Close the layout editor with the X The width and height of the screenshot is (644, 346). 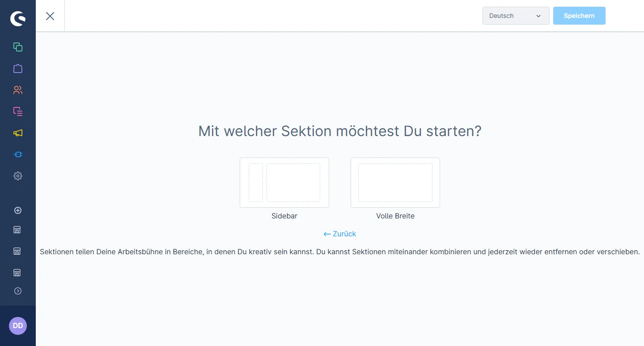click(x=50, y=16)
